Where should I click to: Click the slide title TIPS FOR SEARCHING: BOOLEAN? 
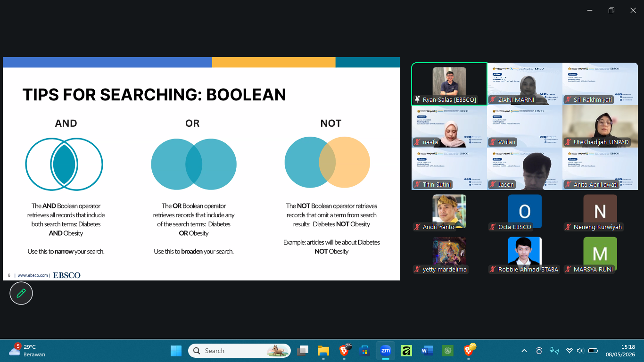[154, 95]
